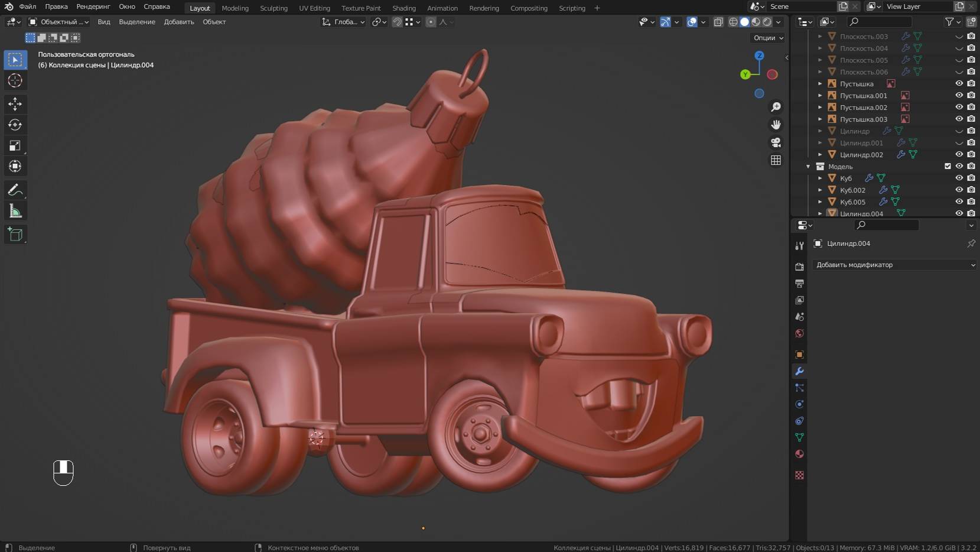Open the Texture properties tab
The width and height of the screenshot is (980, 552).
(799, 475)
